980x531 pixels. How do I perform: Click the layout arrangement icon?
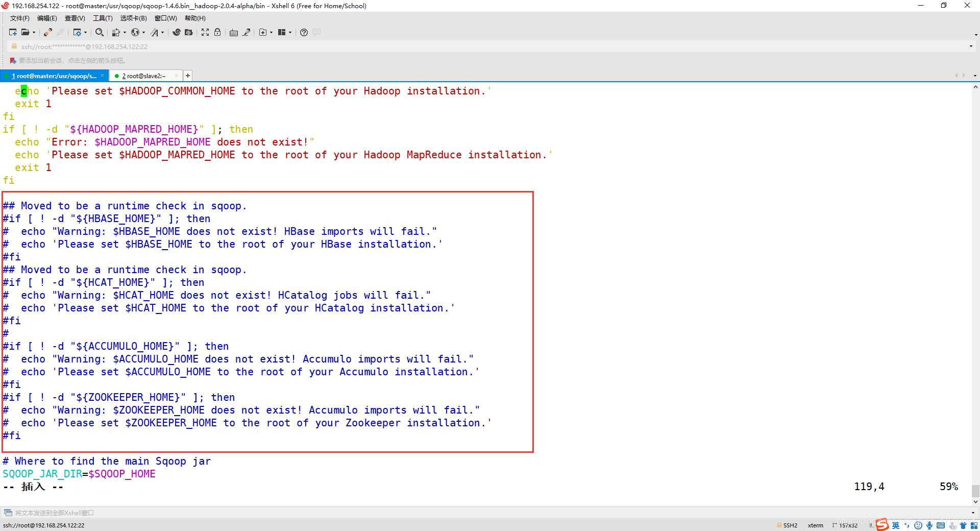282,32
